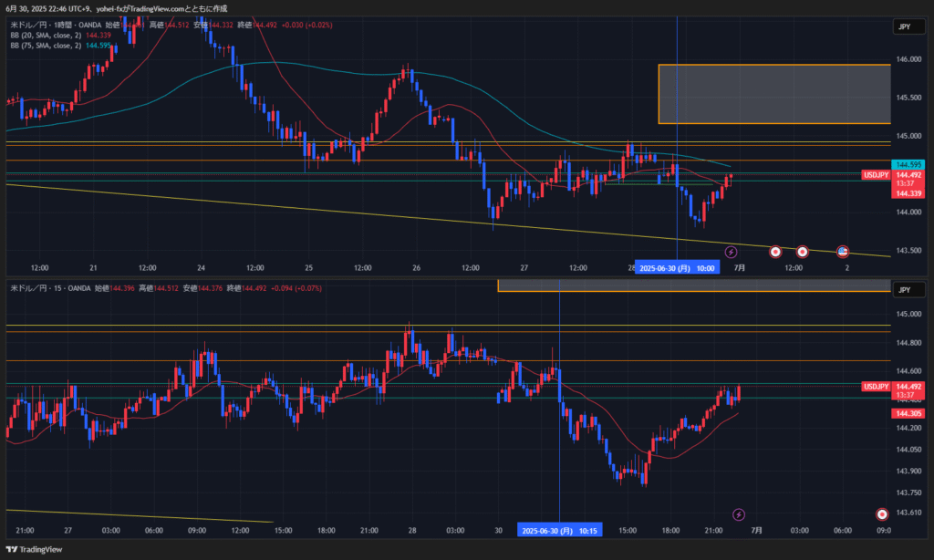The width and height of the screenshot is (934, 560).
Task: Click the 144.600 price axis label
Action: [x=908, y=371]
